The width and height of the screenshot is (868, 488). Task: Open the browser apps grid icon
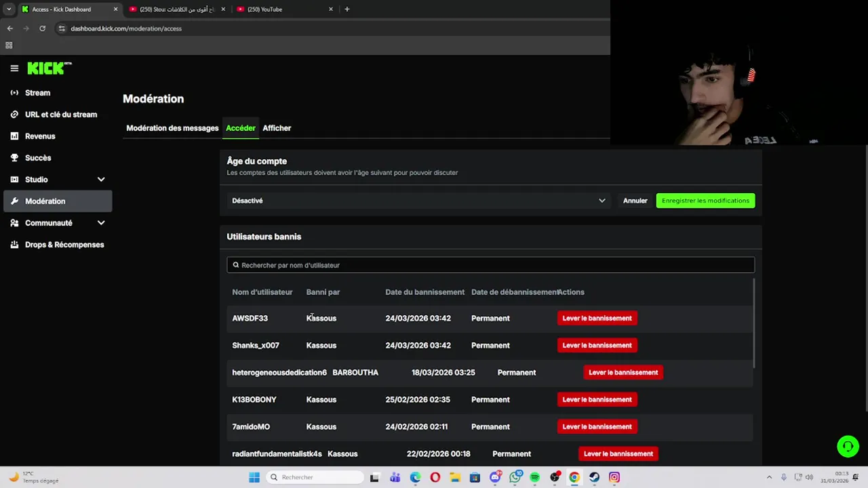[x=9, y=45]
